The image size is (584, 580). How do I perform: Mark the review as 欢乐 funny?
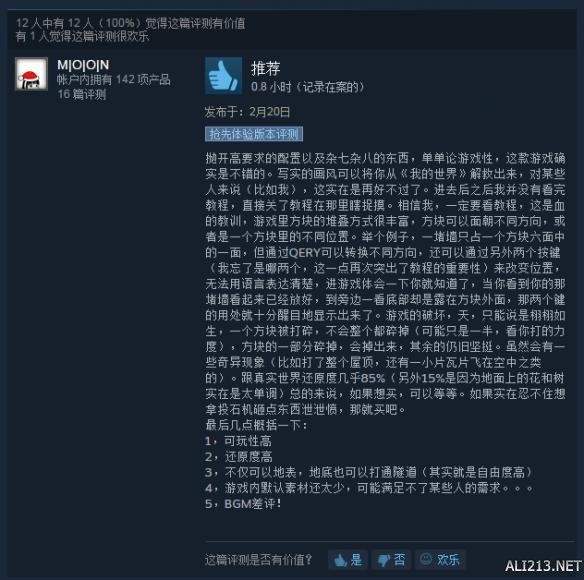coord(440,560)
